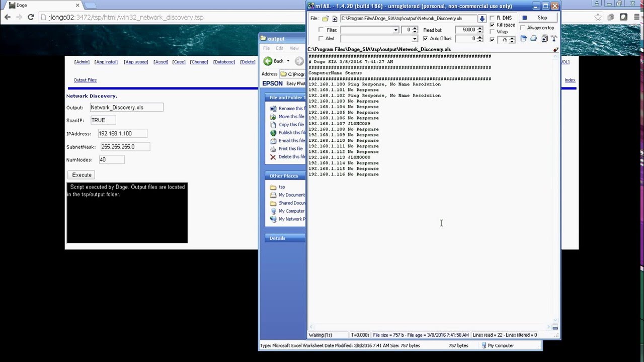Enable the R. DNS checkbox

[x=492, y=18]
